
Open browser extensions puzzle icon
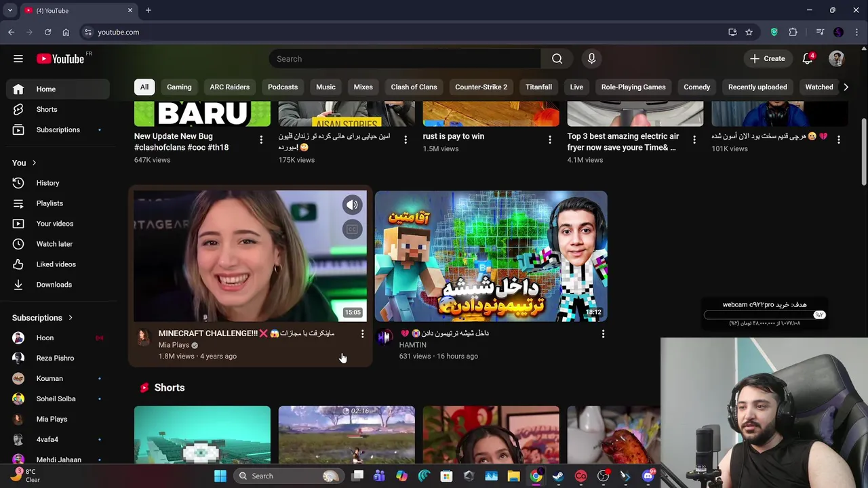click(793, 32)
